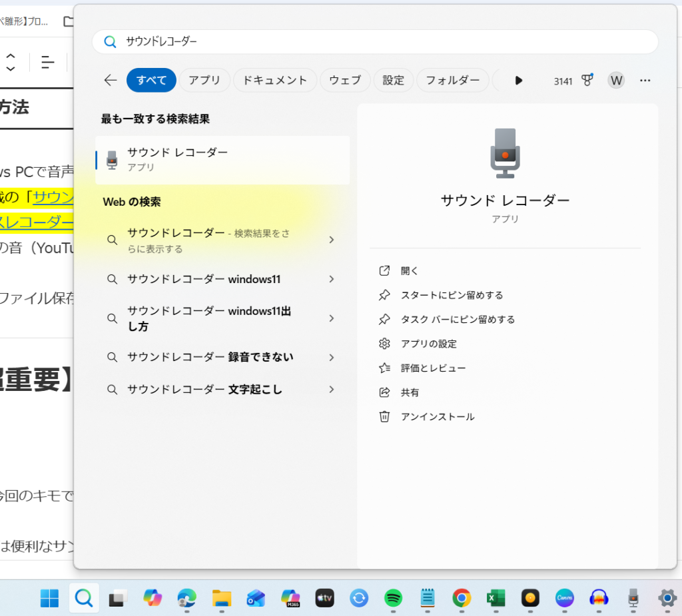The width and height of the screenshot is (682, 616).
Task: Click 開く to open Sound Recorder
Action: coord(410,271)
